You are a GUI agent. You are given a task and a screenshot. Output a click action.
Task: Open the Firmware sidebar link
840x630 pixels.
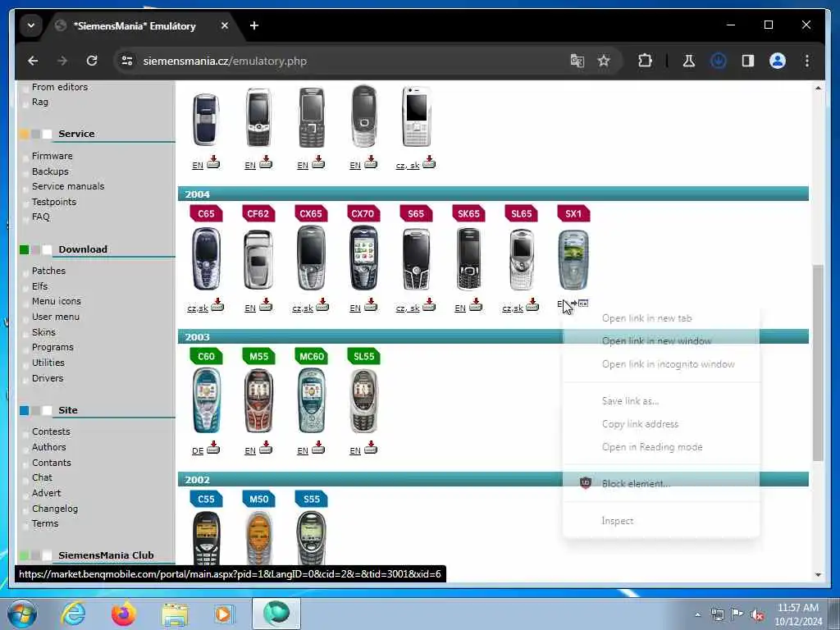click(x=52, y=156)
